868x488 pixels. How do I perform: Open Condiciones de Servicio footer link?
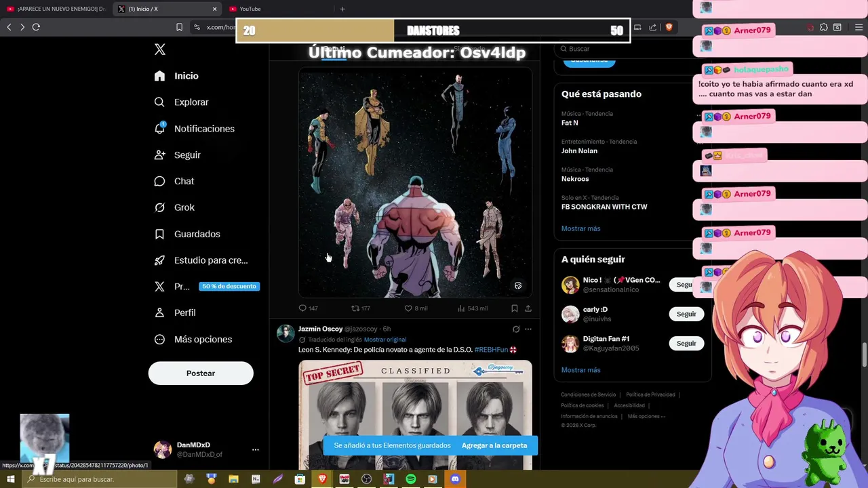point(589,394)
